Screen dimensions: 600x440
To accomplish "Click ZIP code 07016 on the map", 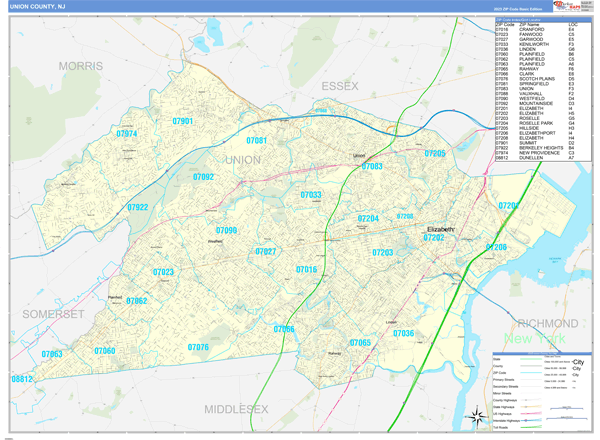I will [306, 270].
